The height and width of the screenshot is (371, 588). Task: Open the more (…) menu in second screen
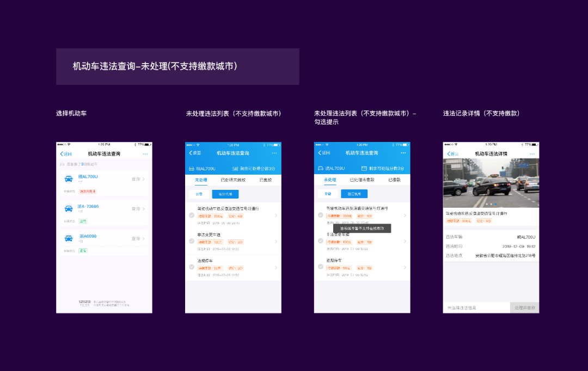274,153
